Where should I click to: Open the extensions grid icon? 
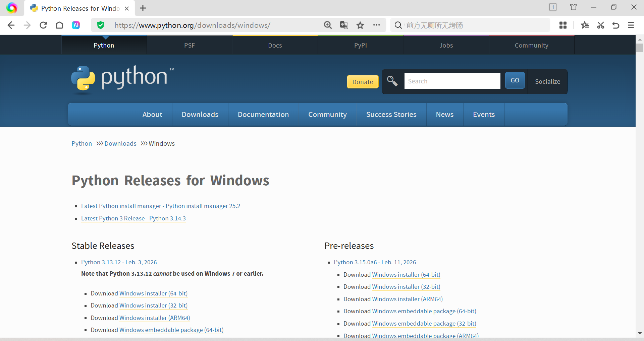563,25
